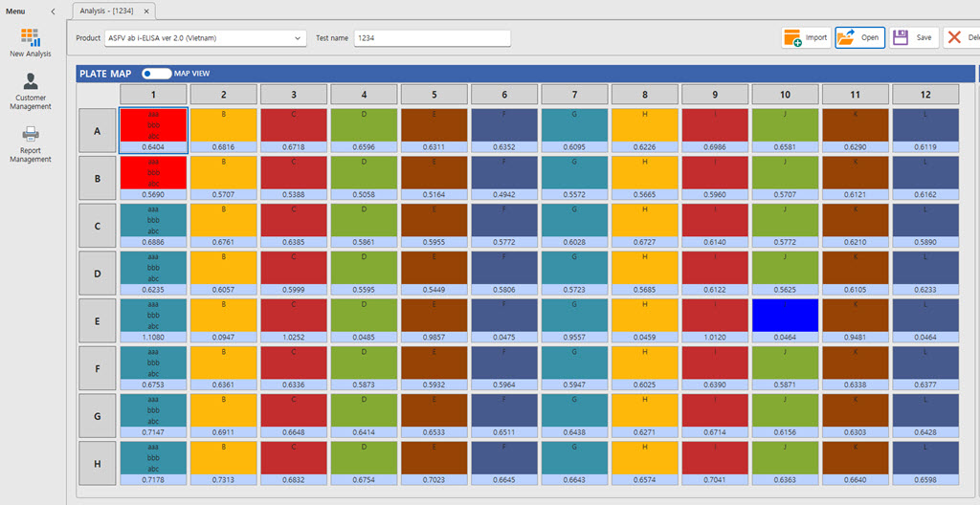Screen dimensions: 980x505
Task: Select row E header
Action: coord(97,321)
